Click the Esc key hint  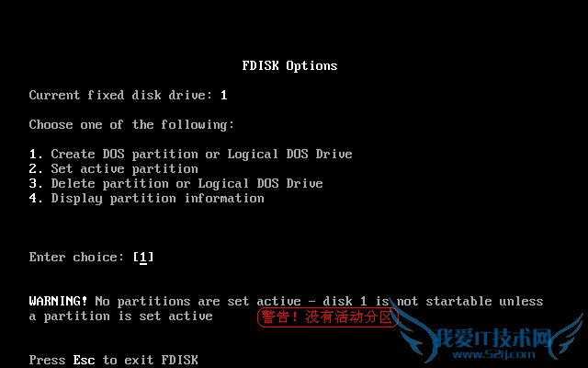(84, 360)
